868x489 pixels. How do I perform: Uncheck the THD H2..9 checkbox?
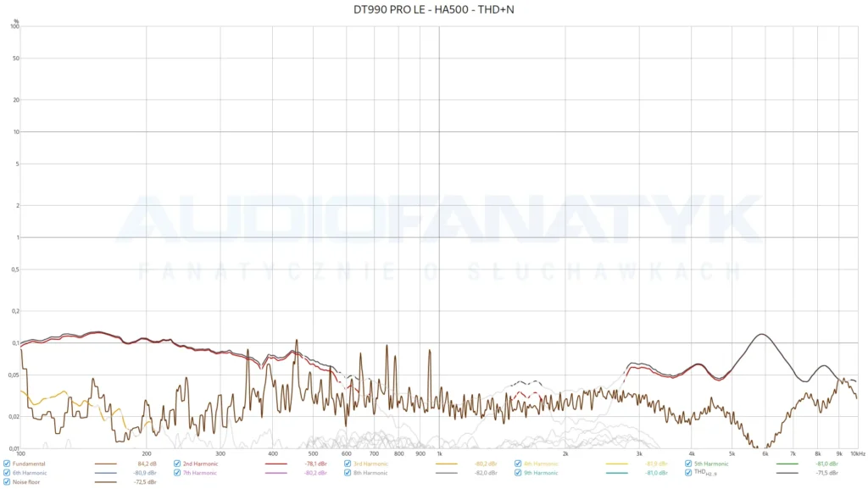(x=688, y=473)
